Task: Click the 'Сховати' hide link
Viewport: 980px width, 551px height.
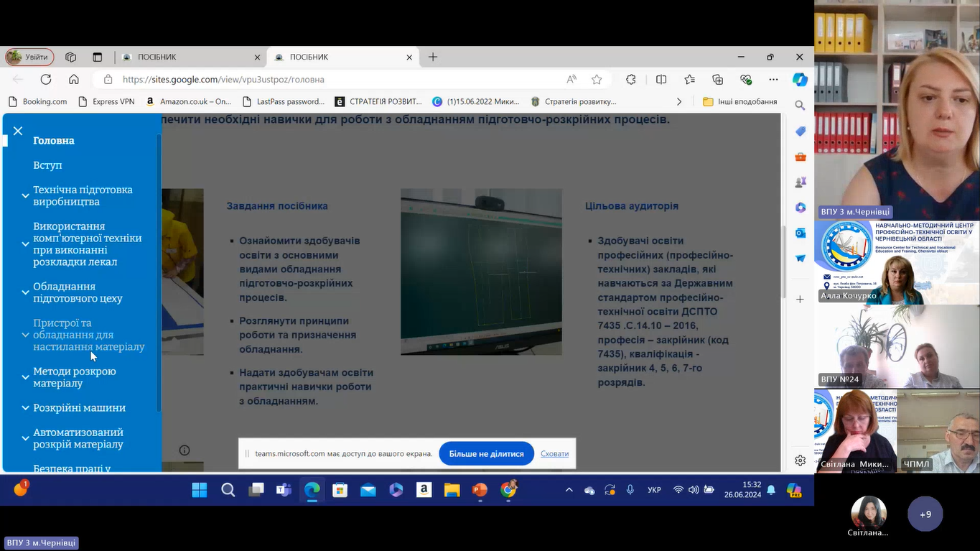Action: 554,454
